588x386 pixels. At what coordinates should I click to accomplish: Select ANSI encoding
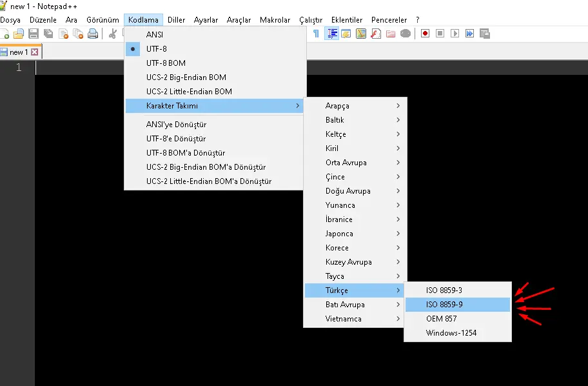pos(215,35)
